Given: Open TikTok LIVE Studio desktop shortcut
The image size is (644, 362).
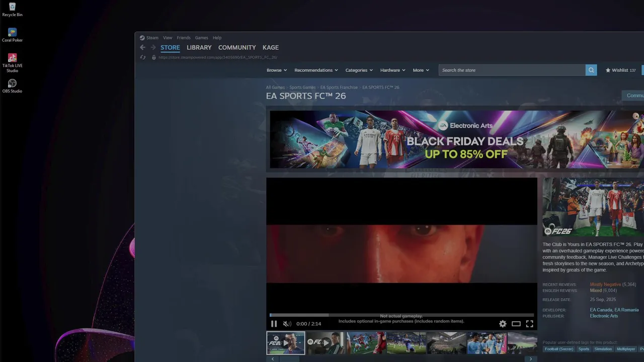Looking at the screenshot, I should click(x=12, y=63).
